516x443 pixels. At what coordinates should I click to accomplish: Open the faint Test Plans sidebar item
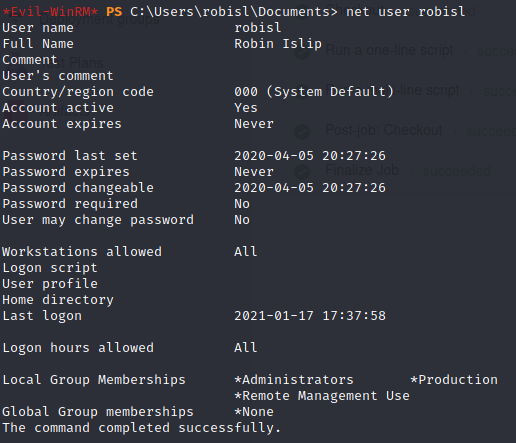click(72, 63)
